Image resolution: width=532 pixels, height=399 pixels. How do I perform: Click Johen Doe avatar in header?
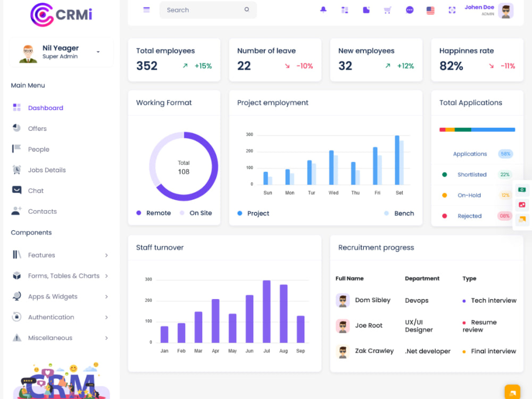click(505, 11)
